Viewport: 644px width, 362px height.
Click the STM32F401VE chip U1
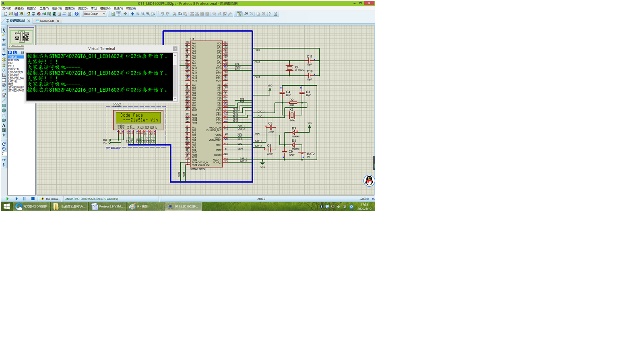(x=206, y=104)
